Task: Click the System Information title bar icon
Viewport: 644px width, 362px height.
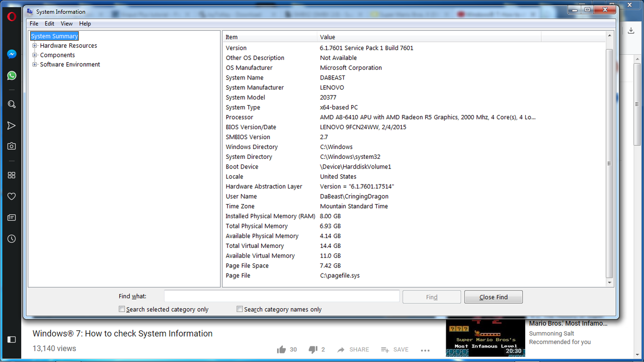Action: 30,12
